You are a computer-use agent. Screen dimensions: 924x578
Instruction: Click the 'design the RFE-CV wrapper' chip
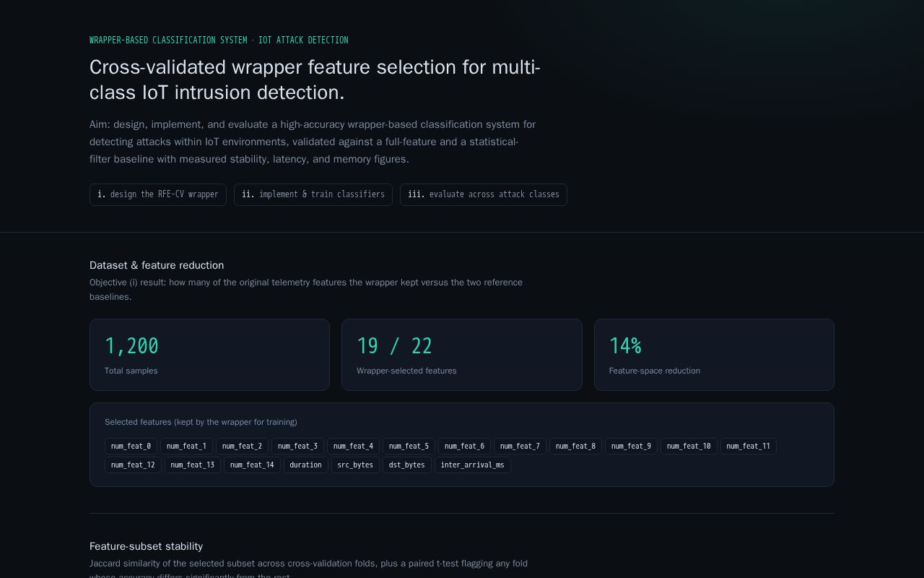(158, 194)
